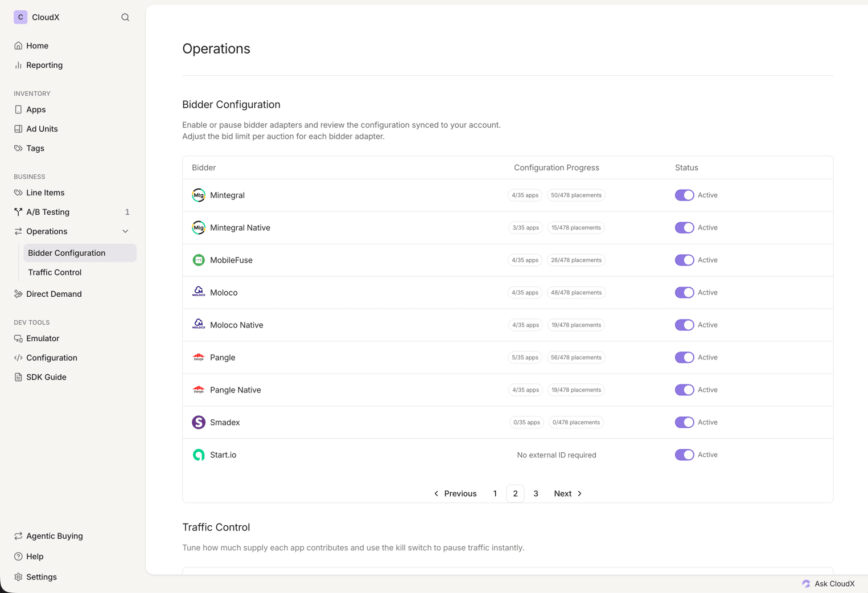The height and width of the screenshot is (593, 868).
Task: Click the Mintegral bidder logo
Action: (199, 195)
